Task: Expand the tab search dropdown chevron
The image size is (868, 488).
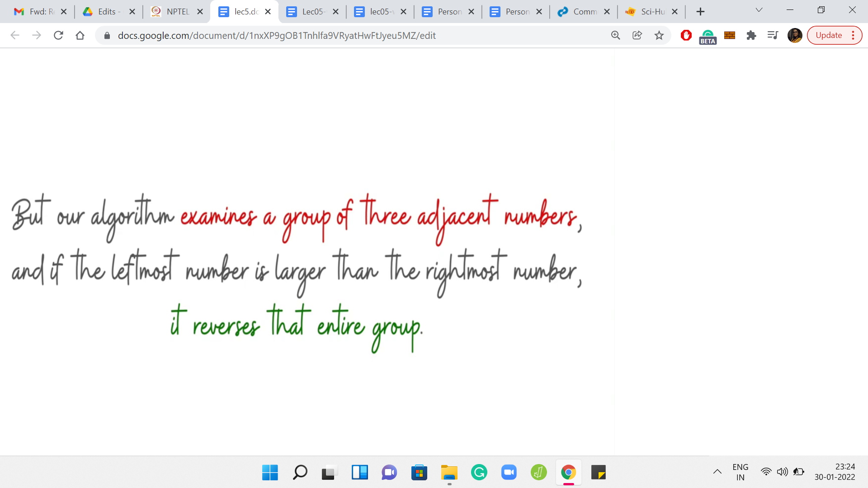Action: tap(759, 10)
